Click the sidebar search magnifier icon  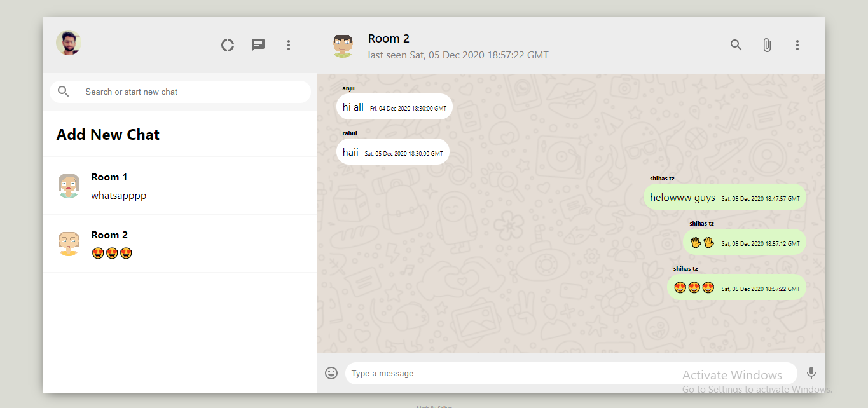64,92
